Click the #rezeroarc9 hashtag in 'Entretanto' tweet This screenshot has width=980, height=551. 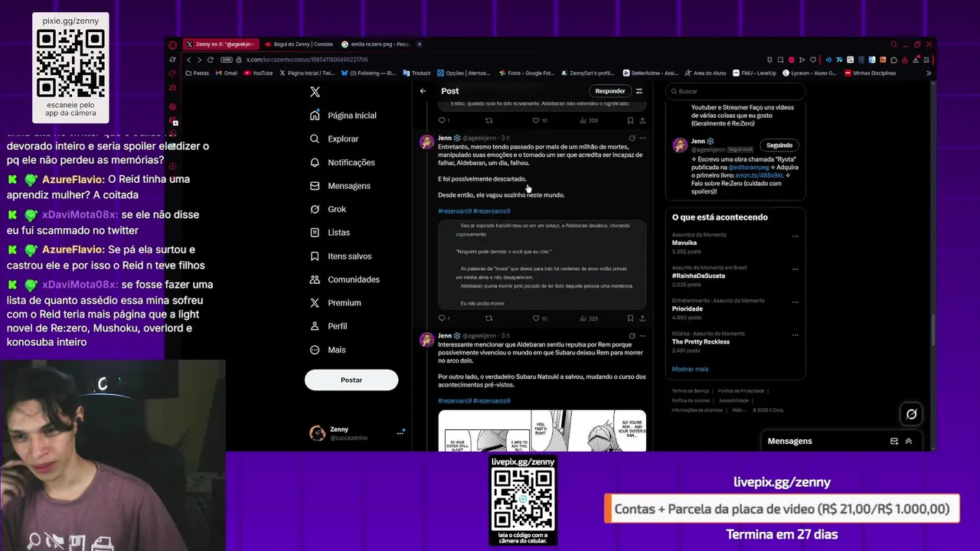pyautogui.click(x=454, y=211)
